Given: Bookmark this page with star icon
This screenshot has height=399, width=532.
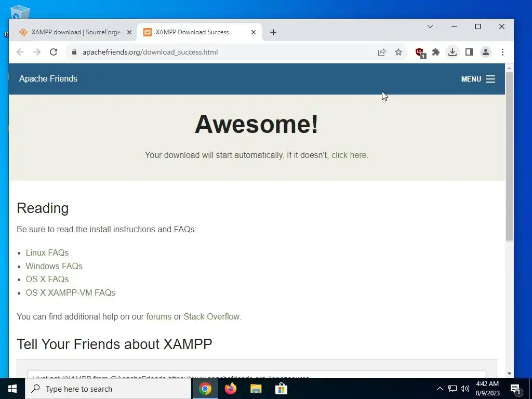Looking at the screenshot, I should [x=398, y=52].
